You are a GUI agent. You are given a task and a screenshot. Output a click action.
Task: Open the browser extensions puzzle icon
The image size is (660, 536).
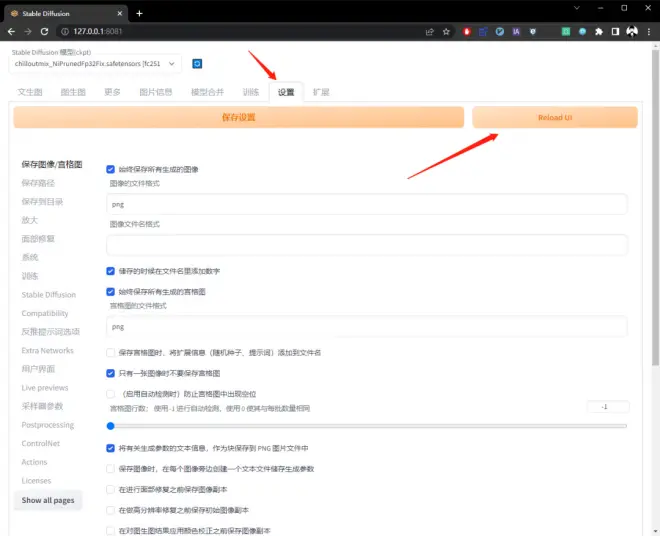coord(598,31)
